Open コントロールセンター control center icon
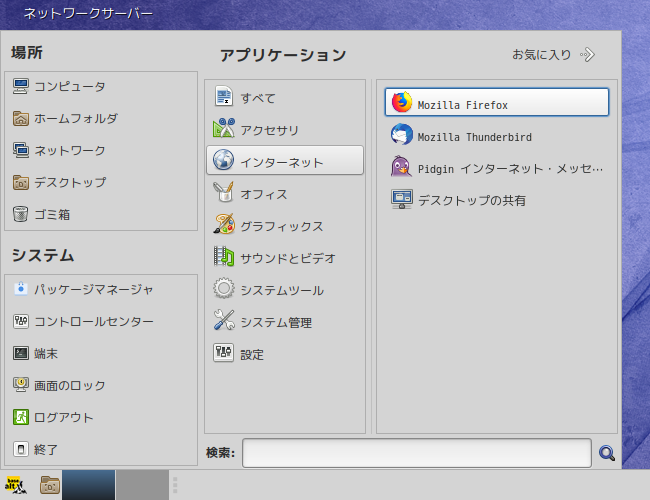The image size is (650, 500). coord(21,321)
